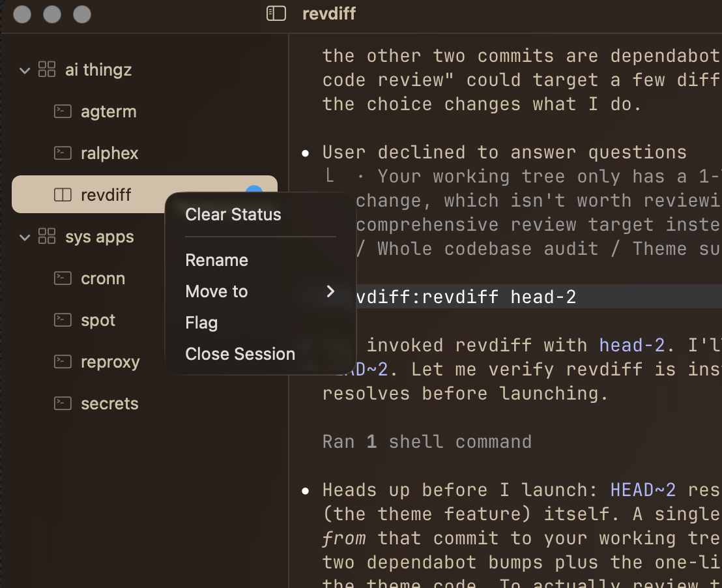Image resolution: width=722 pixels, height=588 pixels.
Task: Collapse the sys apps group
Action: 25,237
